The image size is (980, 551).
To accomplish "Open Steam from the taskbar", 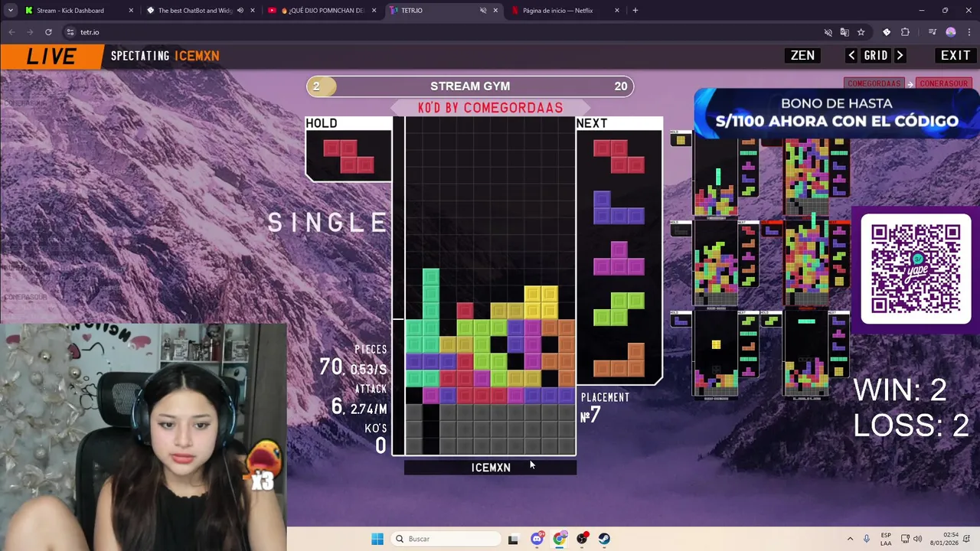I will pos(605,539).
